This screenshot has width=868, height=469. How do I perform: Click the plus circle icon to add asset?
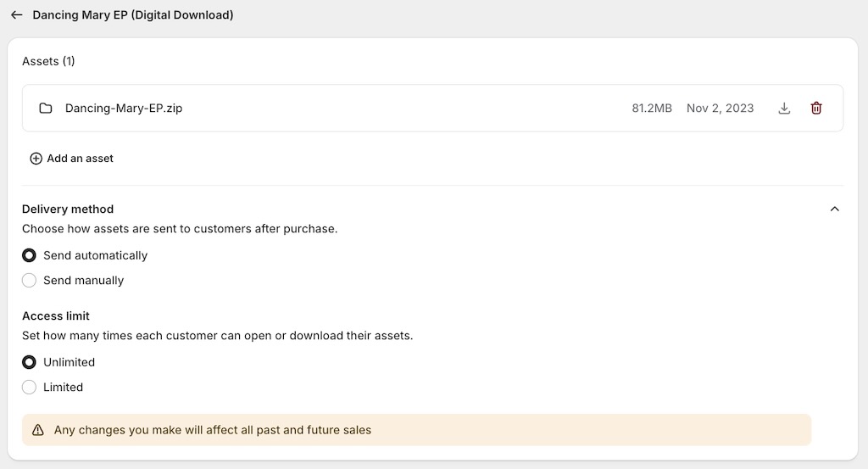coord(36,159)
